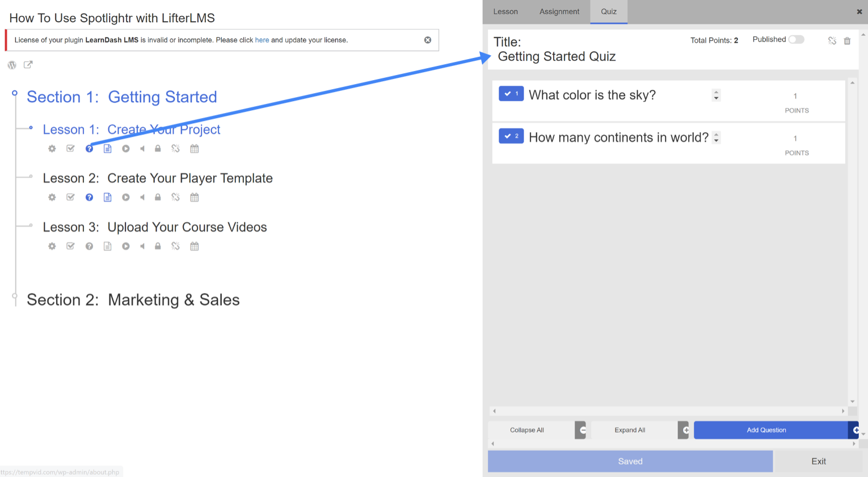
Task: Open calendar icon under Lesson 2
Action: coord(195,198)
